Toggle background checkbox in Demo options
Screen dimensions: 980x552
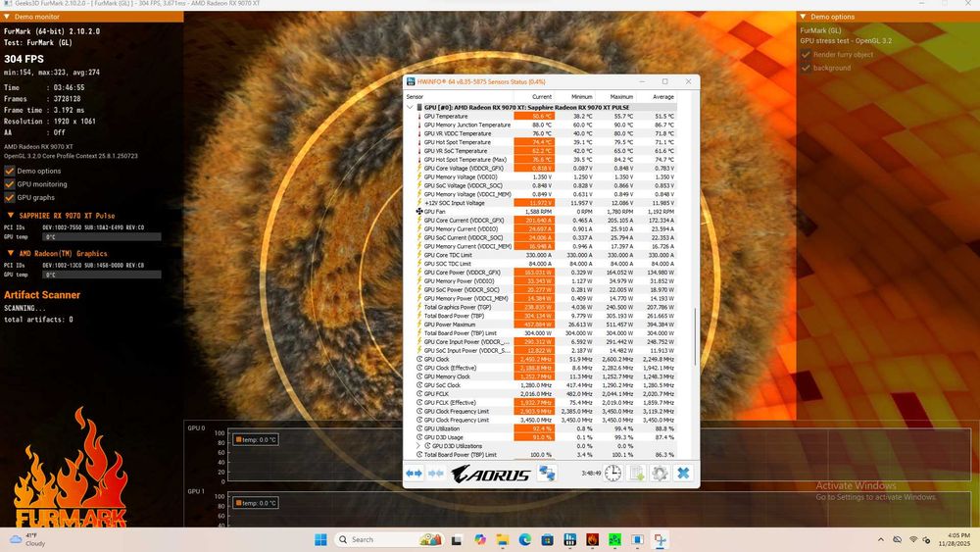click(x=806, y=68)
